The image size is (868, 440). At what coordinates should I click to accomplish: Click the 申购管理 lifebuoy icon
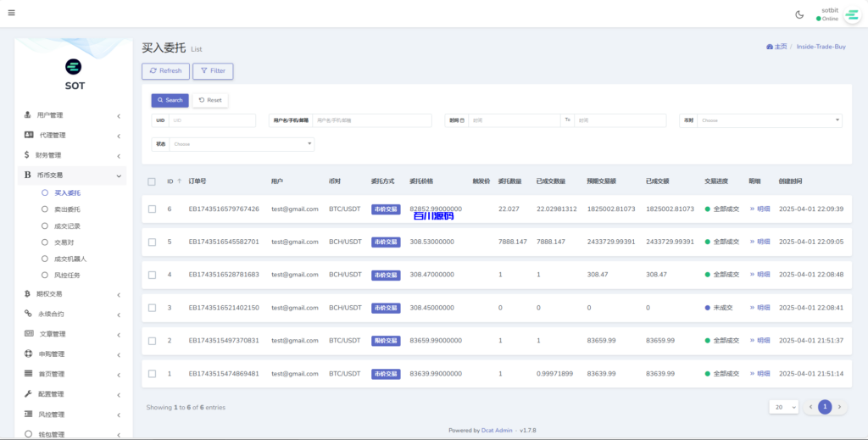(28, 354)
